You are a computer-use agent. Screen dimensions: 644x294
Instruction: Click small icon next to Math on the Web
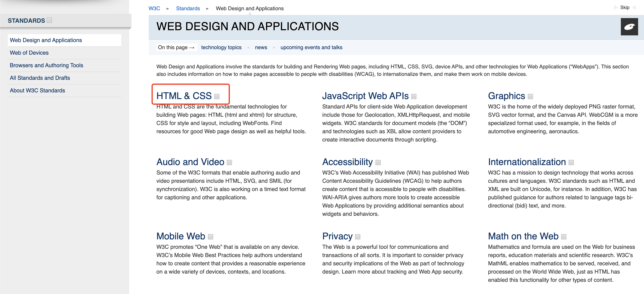pos(564,237)
